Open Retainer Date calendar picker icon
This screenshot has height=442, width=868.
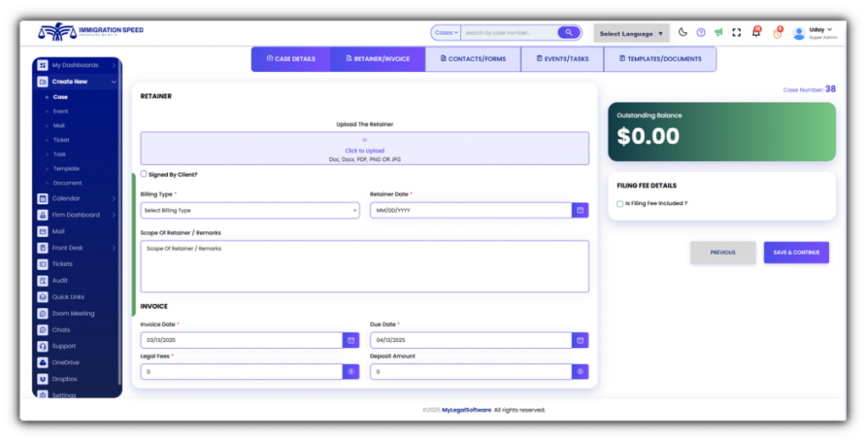coord(580,210)
